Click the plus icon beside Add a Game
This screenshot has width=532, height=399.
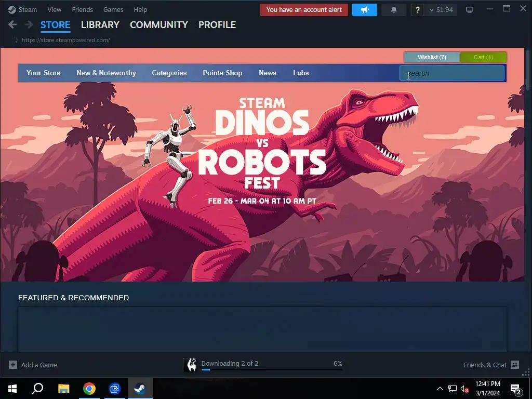coord(13,365)
